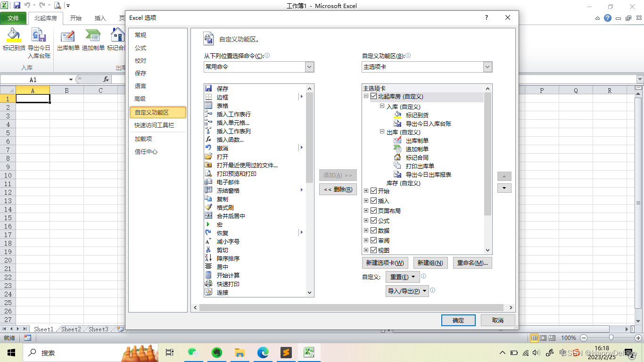Click the 标记到货 ribbon icon
Viewport: 644px width, 362px height.
pyautogui.click(x=14, y=40)
